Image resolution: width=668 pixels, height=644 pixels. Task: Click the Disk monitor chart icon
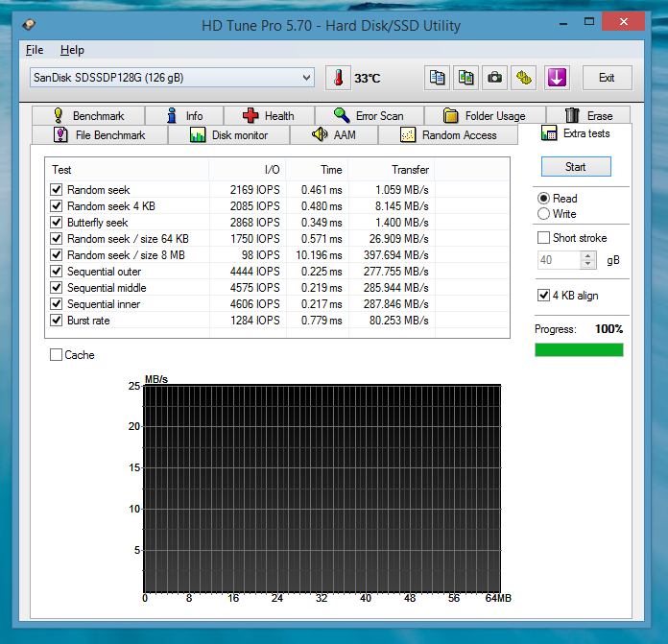(x=198, y=134)
